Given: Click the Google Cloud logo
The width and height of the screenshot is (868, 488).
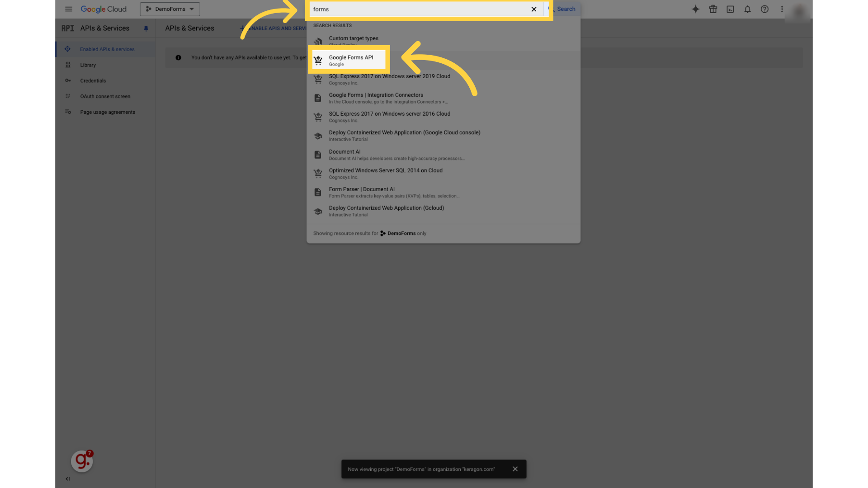Looking at the screenshot, I should (104, 9).
